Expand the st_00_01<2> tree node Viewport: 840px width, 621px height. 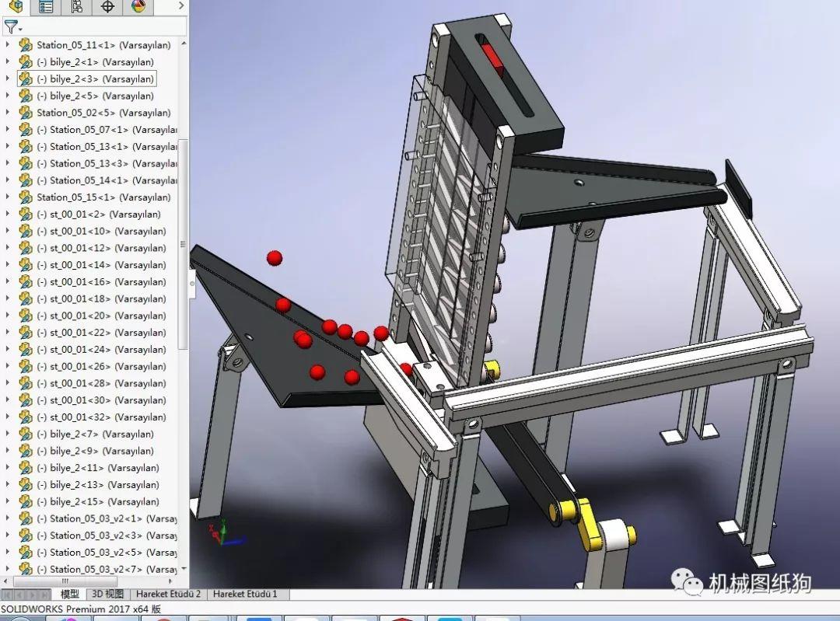click(8, 214)
